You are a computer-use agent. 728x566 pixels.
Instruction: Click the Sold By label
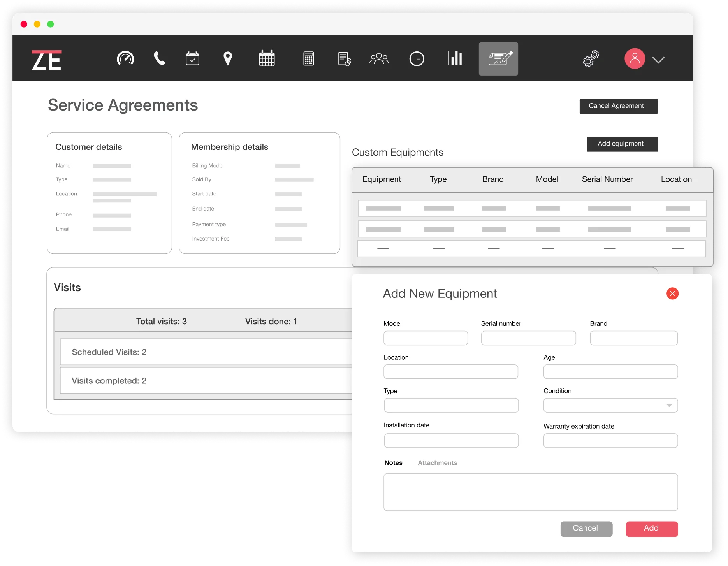[x=202, y=179]
